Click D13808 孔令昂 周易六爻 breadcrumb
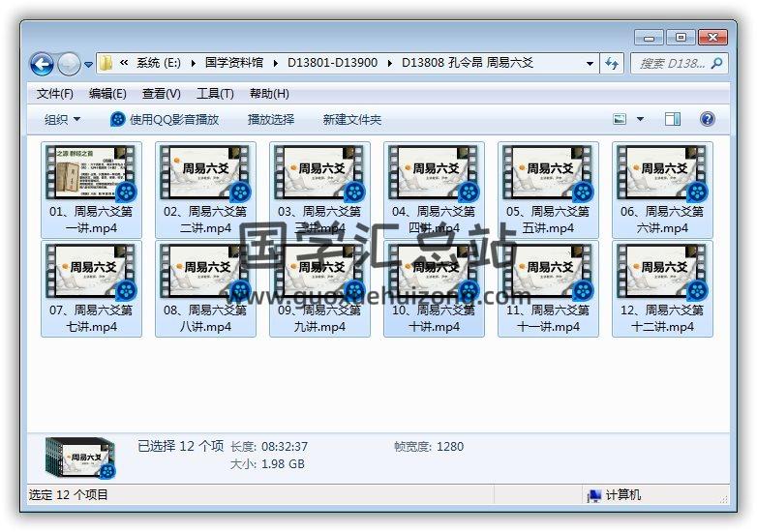Viewport: 757px width, 532px height. click(x=468, y=63)
